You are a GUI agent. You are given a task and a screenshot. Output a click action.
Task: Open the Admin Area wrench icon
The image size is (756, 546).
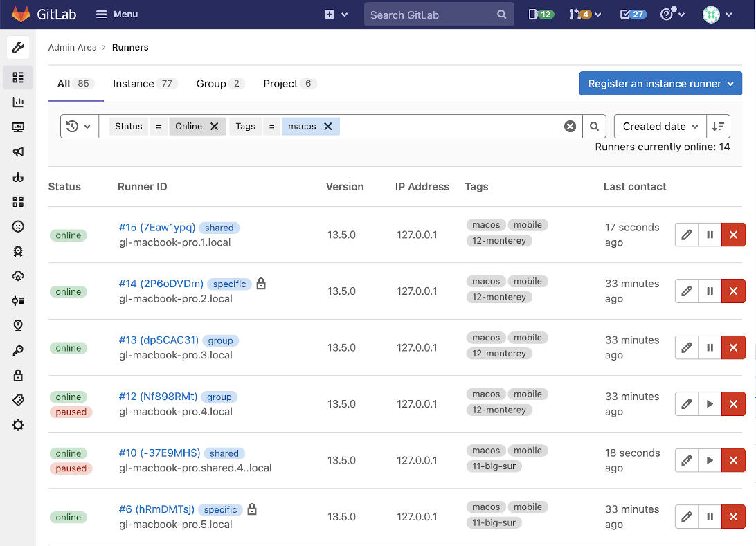pos(18,47)
